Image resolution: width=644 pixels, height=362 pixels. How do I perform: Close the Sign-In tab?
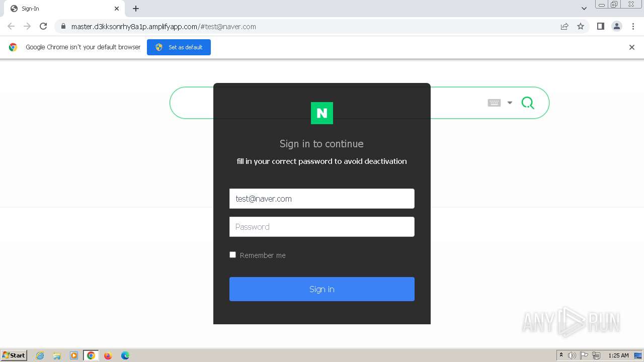[x=117, y=9]
